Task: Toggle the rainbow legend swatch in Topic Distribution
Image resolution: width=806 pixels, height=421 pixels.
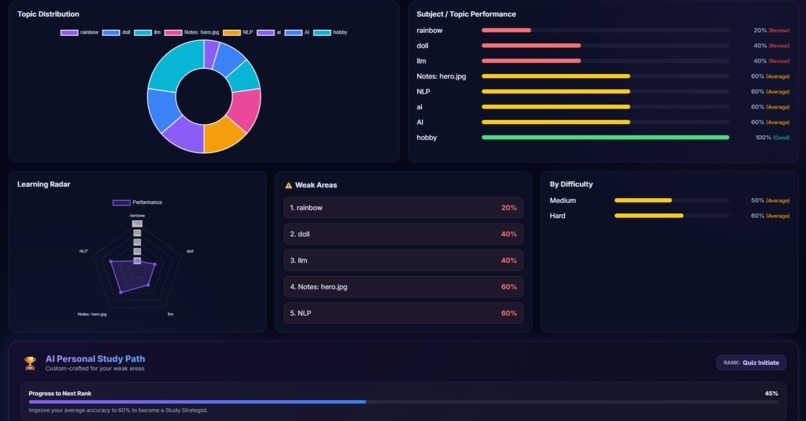Action: coord(69,32)
